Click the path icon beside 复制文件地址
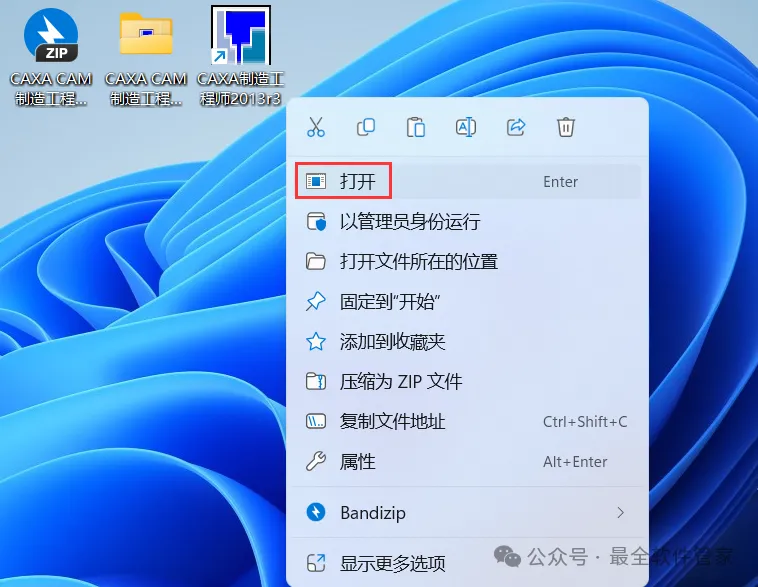758x587 pixels. tap(316, 422)
